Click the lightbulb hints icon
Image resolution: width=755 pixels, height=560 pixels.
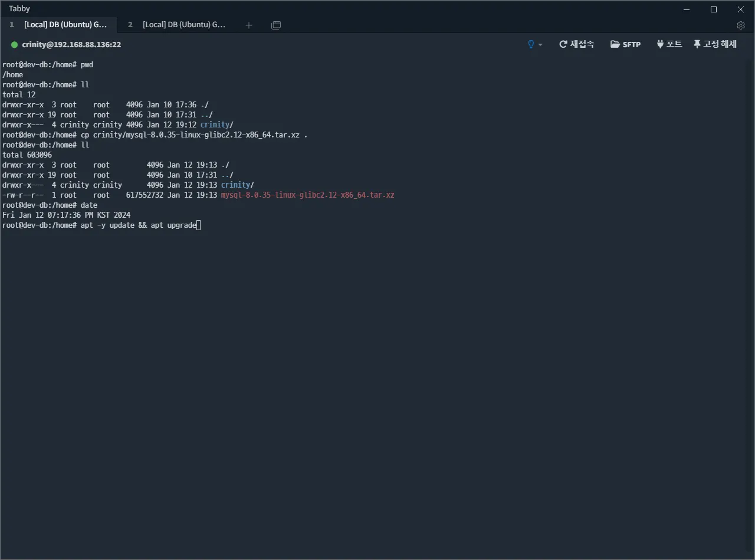pyautogui.click(x=530, y=44)
